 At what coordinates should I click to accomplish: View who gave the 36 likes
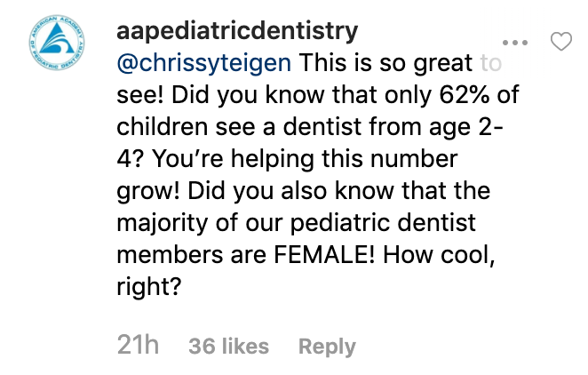pos(229,347)
